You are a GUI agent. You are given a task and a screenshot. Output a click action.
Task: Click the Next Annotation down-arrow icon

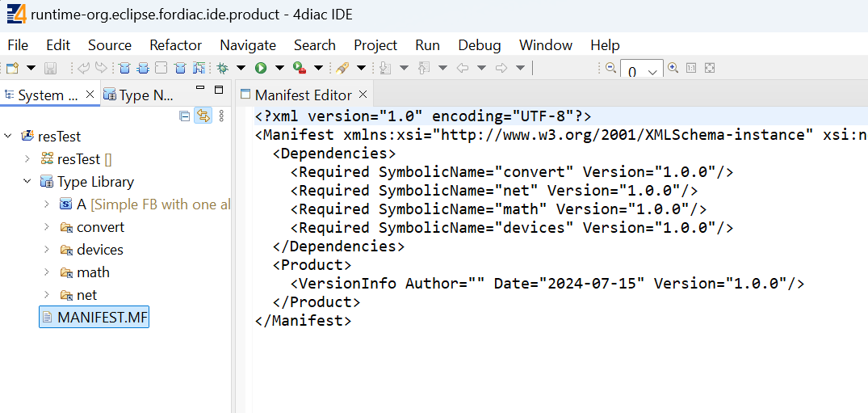386,68
